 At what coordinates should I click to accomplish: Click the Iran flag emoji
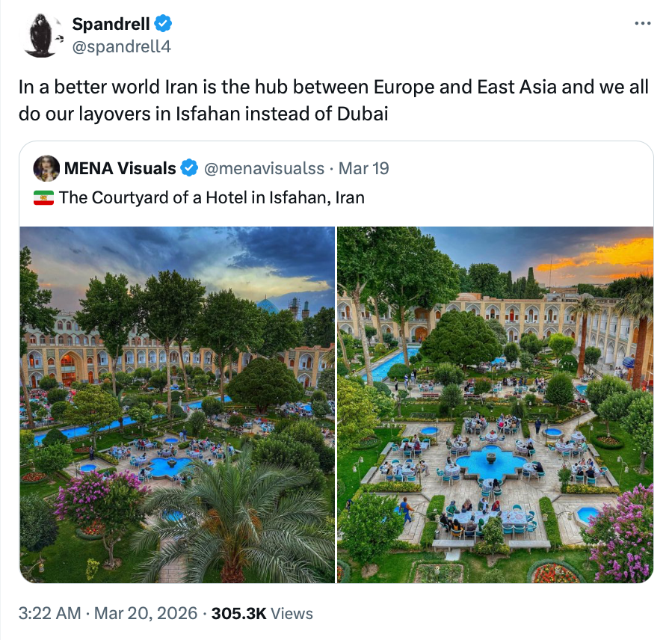[x=44, y=197]
